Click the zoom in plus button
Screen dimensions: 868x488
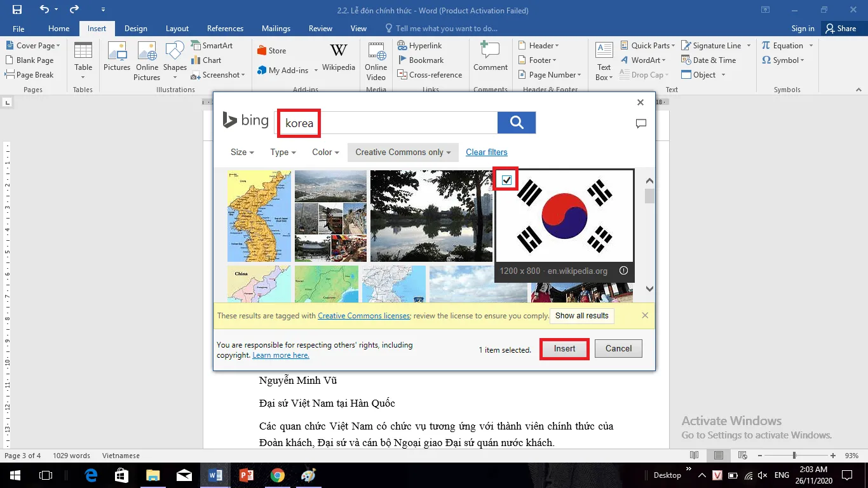833,456
